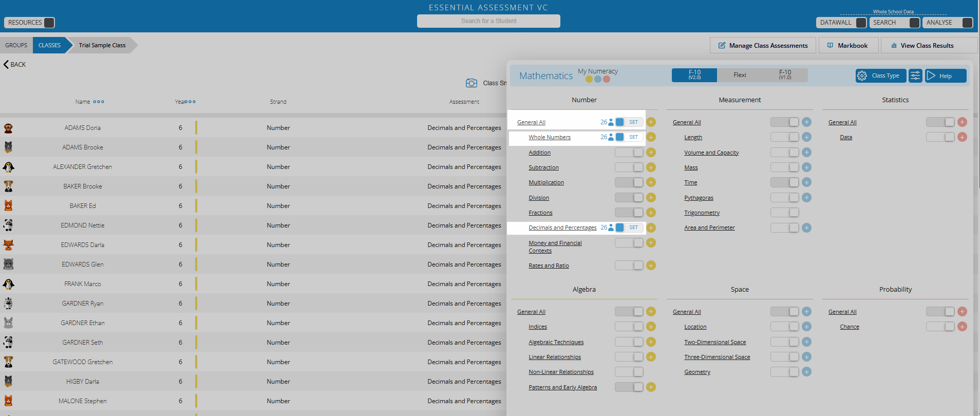Toggle the Algebraic Techniques switch
The width and height of the screenshot is (980, 416).
click(x=629, y=342)
